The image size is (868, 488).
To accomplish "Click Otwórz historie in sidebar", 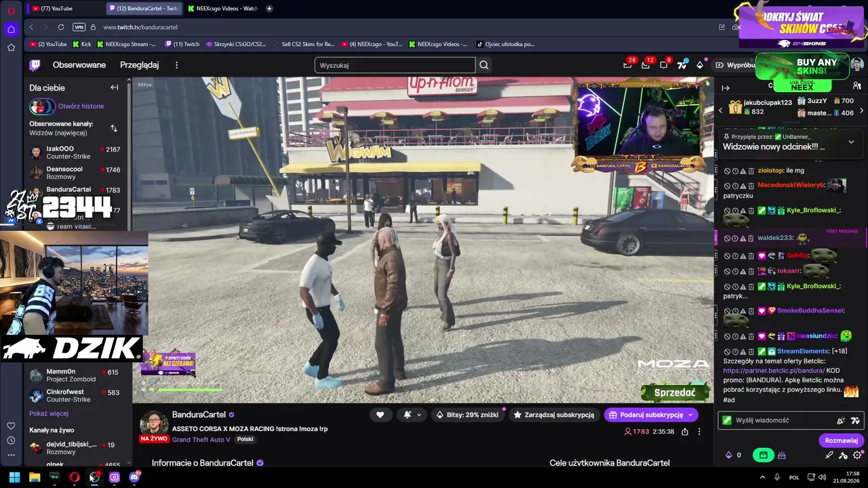I will (x=81, y=106).
